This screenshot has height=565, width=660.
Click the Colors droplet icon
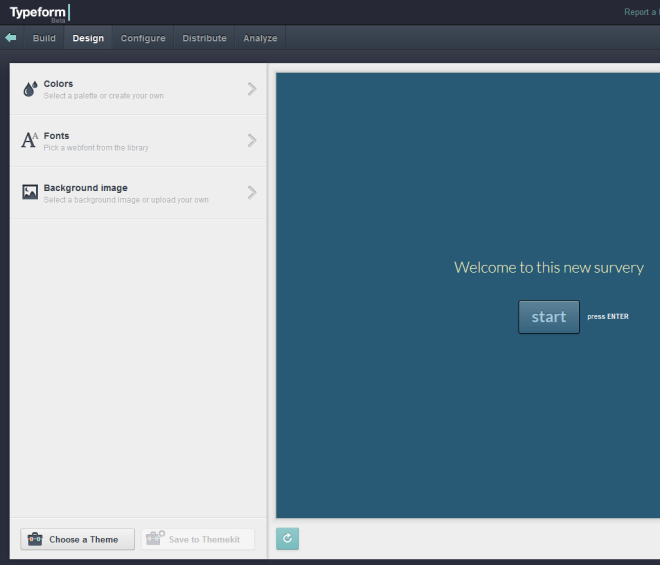[x=30, y=89]
